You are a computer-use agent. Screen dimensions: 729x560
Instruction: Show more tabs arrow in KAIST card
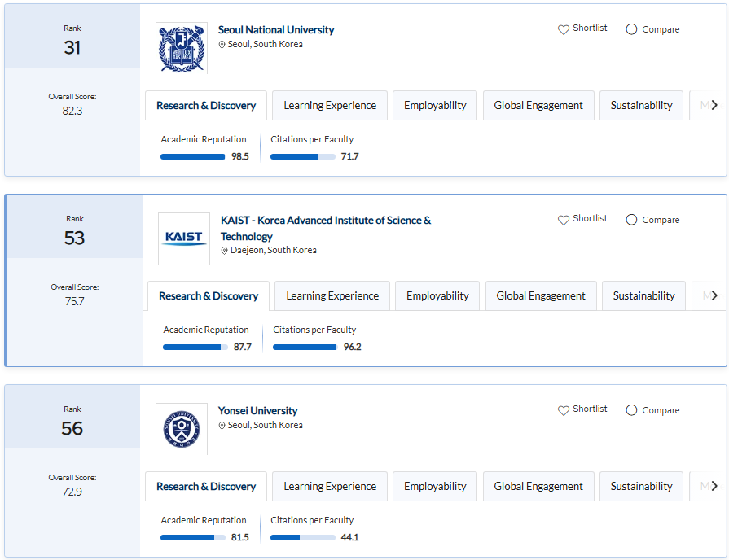tap(714, 295)
